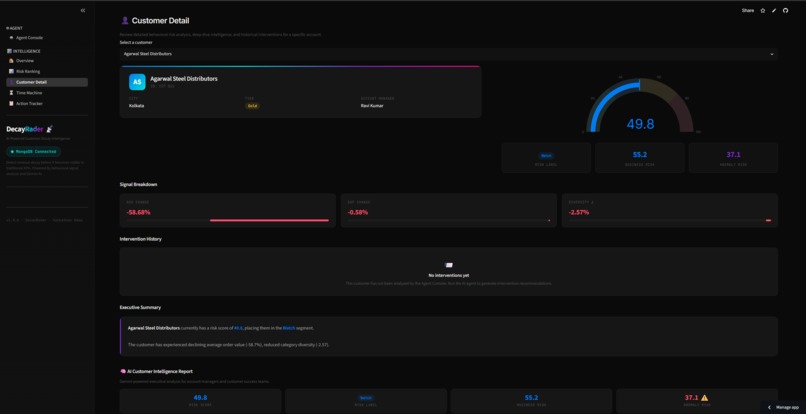
Task: Collapse the sidebar with double-chevron icon
Action: pos(83,10)
